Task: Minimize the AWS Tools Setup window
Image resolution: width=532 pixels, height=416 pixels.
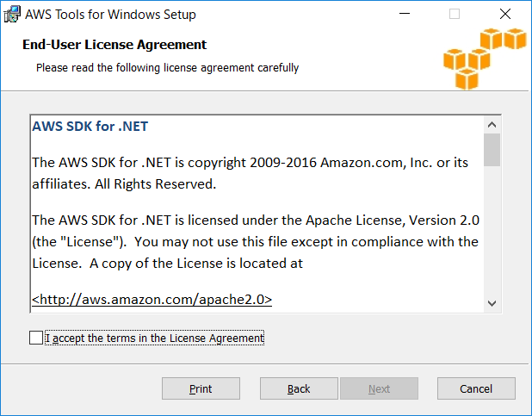Action: (405, 14)
